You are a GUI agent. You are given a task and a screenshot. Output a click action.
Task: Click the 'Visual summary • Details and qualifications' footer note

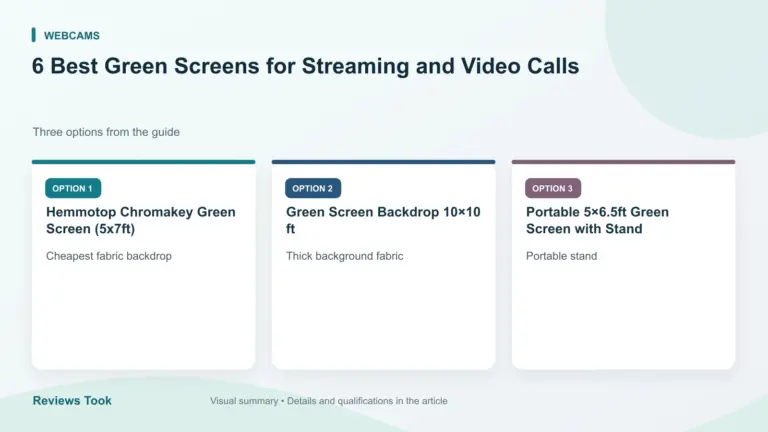pos(329,401)
